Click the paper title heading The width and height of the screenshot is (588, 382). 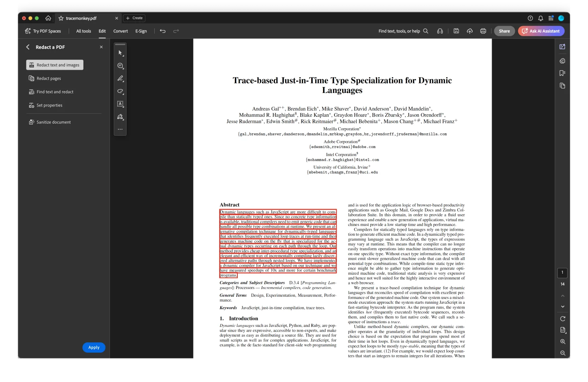[x=342, y=85]
